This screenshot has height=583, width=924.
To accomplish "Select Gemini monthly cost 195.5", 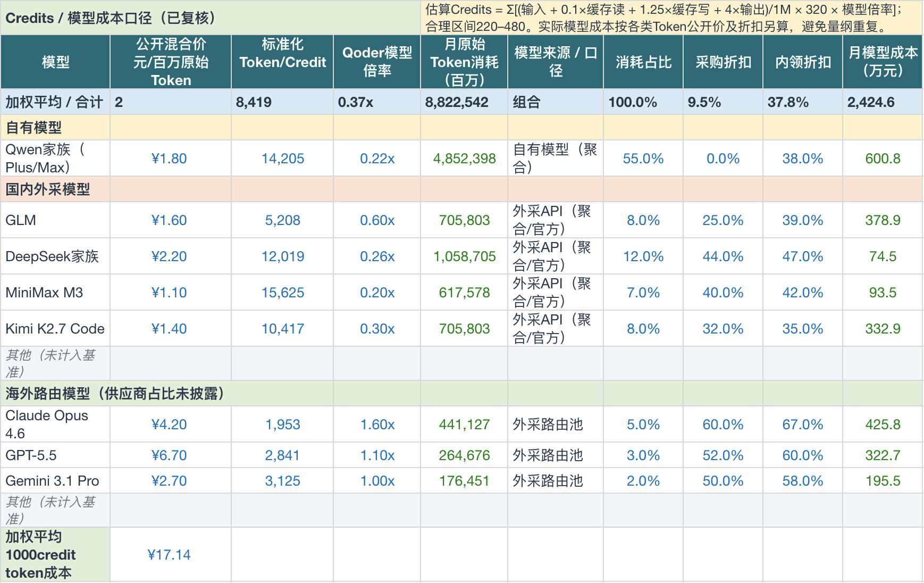I will (883, 481).
